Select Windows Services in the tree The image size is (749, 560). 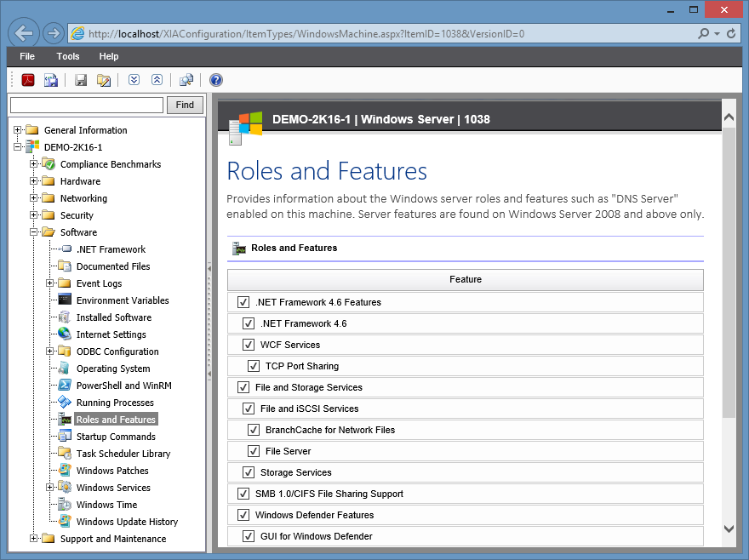tap(113, 488)
